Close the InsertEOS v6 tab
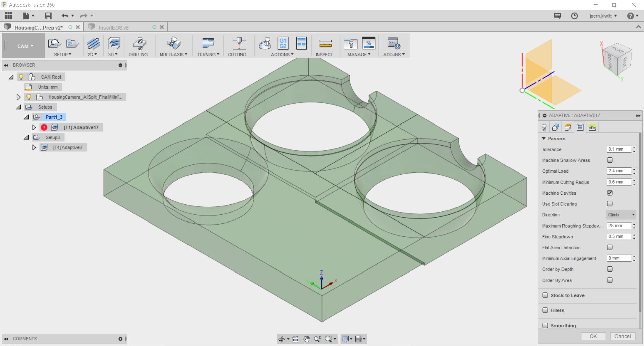The width and height of the screenshot is (644, 346). coord(162,27)
